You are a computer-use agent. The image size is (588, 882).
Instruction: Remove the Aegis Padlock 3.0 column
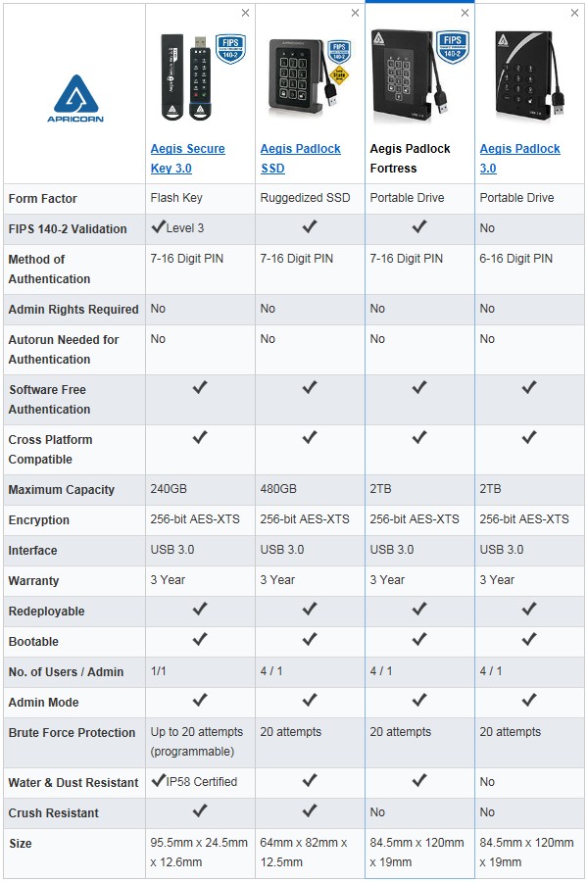point(574,13)
